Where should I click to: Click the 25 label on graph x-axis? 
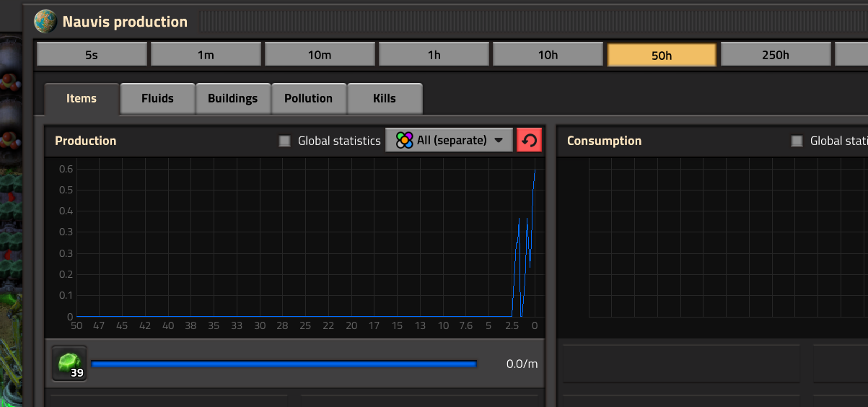[x=305, y=326]
